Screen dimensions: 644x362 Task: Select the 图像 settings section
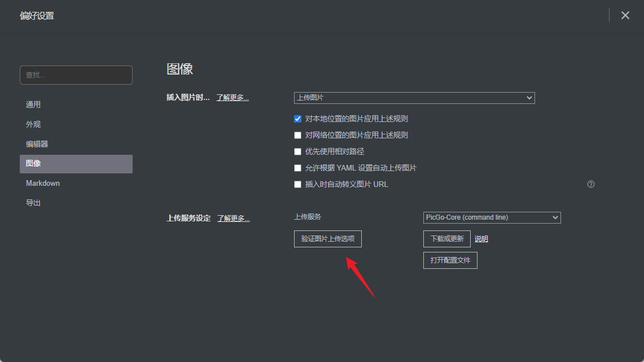76,164
